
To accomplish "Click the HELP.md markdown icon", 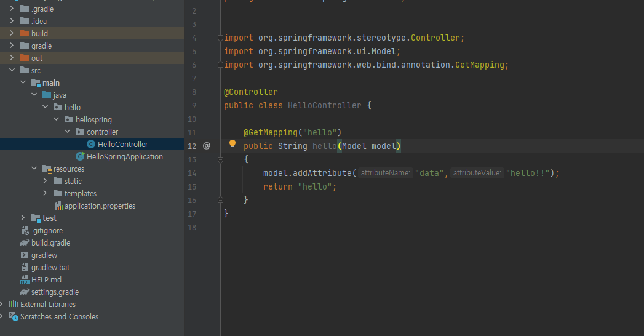I will click(25, 280).
